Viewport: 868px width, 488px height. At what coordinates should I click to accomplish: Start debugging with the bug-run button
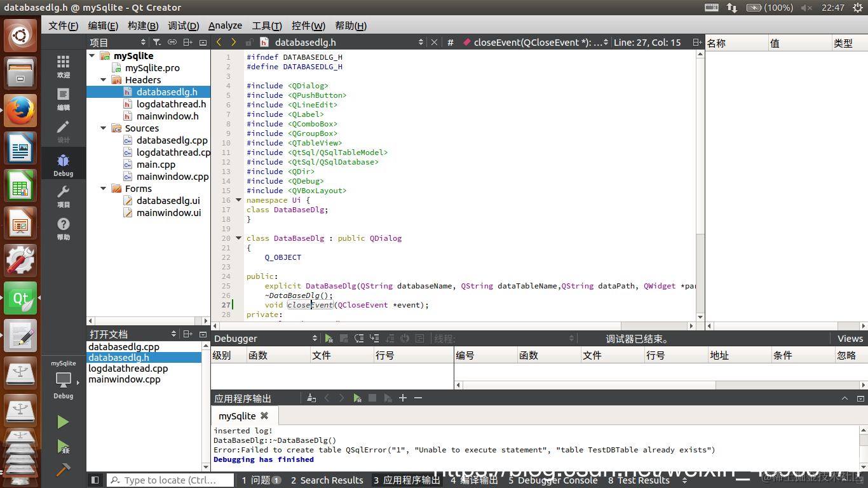coord(63,446)
